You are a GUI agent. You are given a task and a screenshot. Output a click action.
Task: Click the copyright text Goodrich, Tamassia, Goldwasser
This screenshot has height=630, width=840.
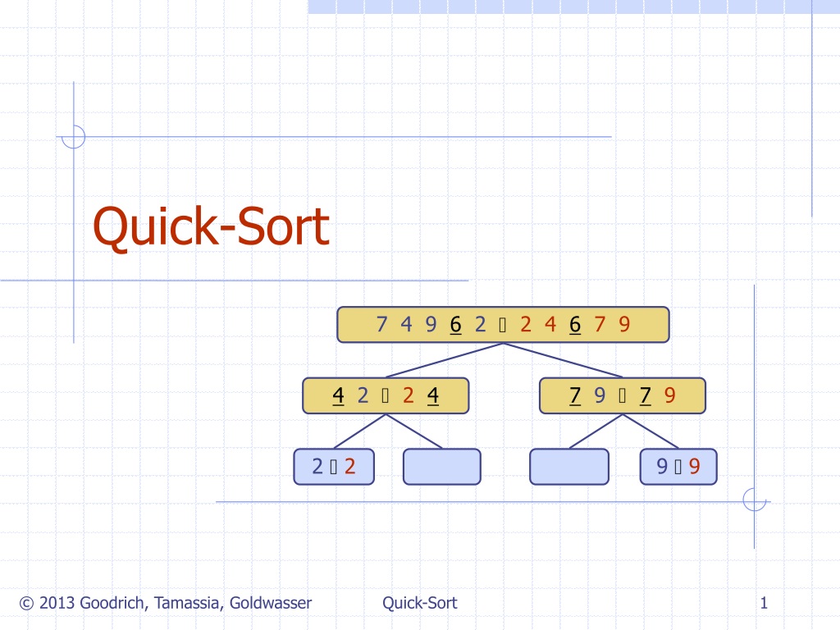166,603
